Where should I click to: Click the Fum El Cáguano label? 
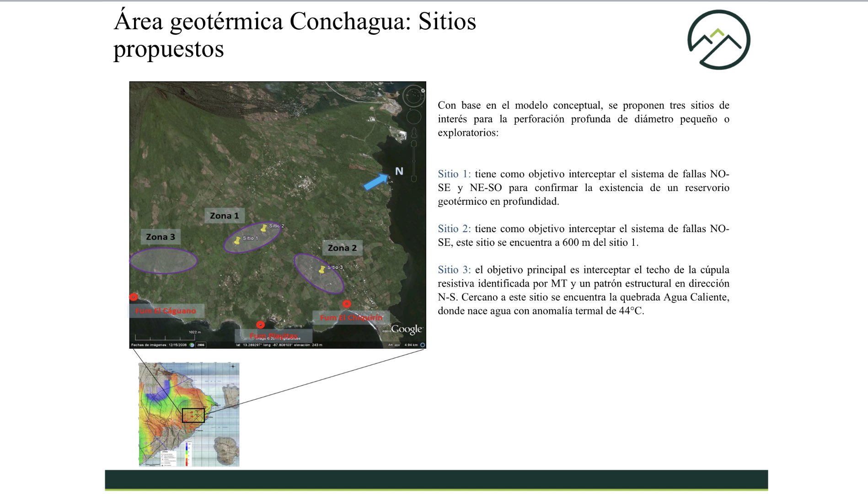pyautogui.click(x=166, y=311)
